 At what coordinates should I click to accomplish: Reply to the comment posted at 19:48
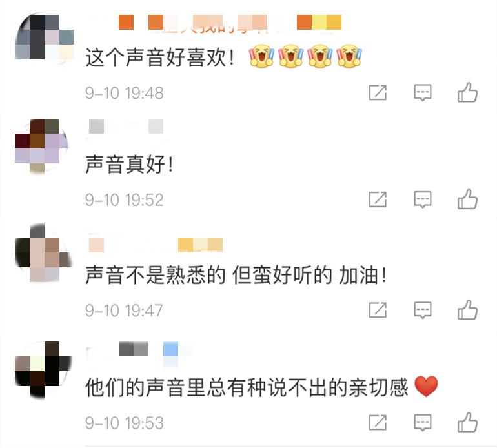(423, 93)
